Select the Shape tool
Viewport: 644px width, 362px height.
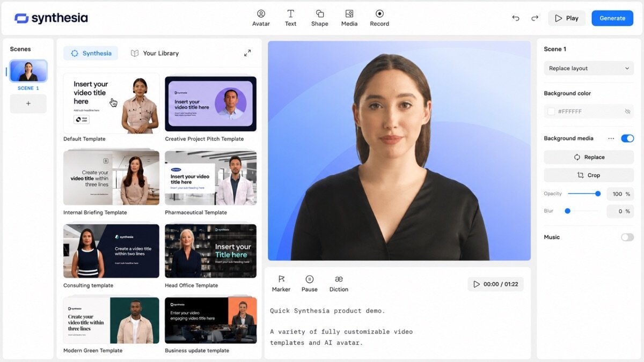pyautogui.click(x=319, y=18)
